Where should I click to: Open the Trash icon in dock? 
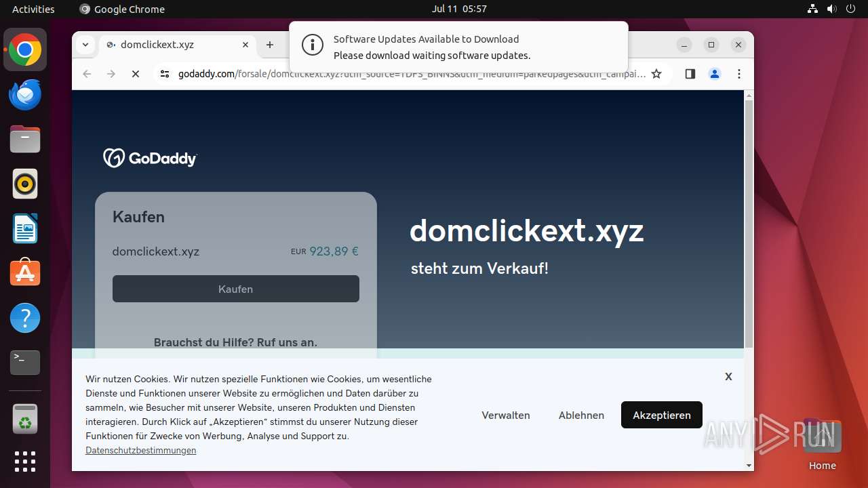point(25,419)
